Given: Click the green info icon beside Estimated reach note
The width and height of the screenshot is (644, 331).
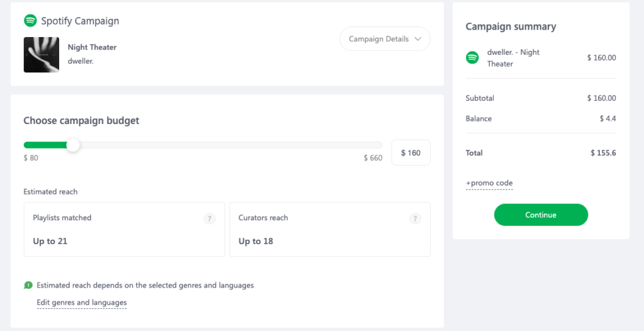Looking at the screenshot, I should (28, 285).
